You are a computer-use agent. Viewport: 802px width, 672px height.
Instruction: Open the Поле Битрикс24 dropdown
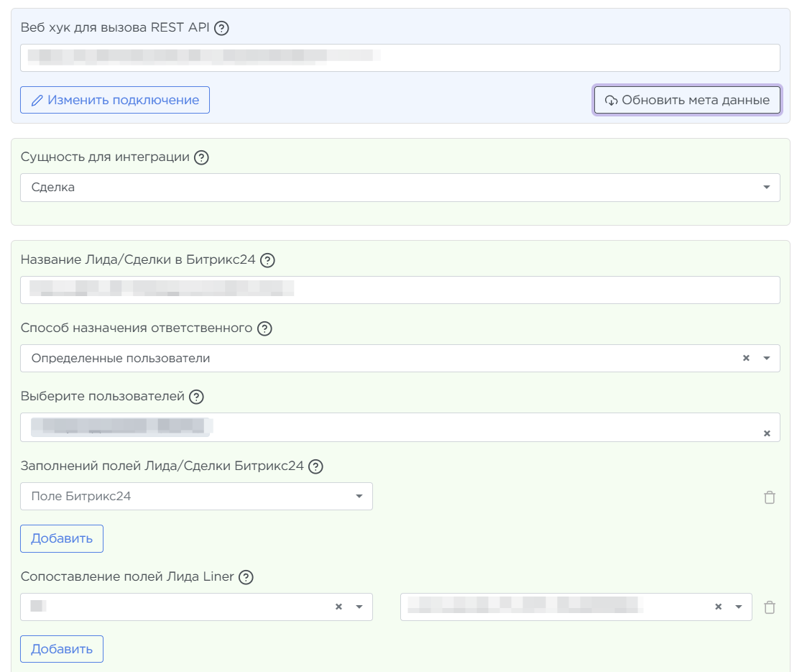196,497
